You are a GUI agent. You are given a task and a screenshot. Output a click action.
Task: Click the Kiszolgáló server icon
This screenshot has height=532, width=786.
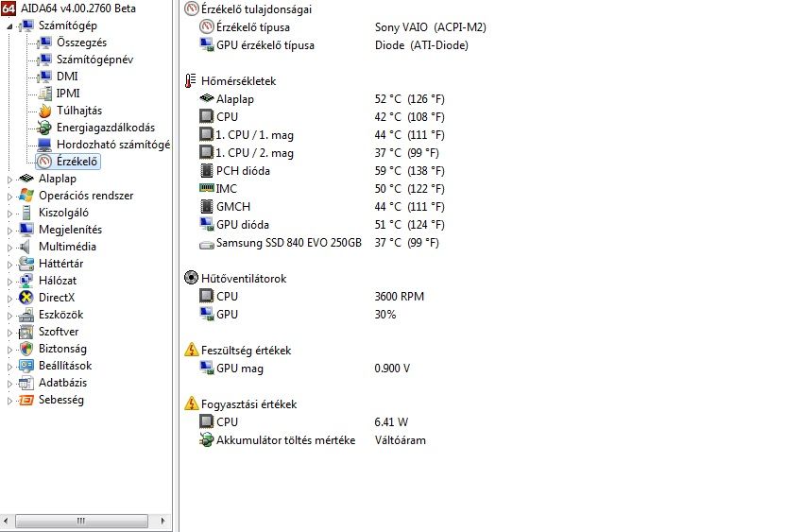click(x=26, y=213)
